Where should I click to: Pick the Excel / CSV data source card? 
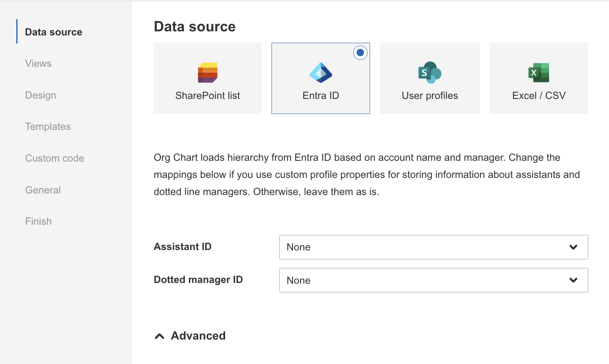539,78
